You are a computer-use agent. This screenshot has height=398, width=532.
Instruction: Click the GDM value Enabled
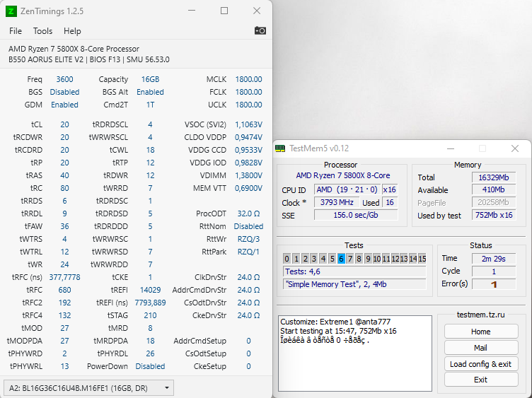pyautogui.click(x=64, y=105)
